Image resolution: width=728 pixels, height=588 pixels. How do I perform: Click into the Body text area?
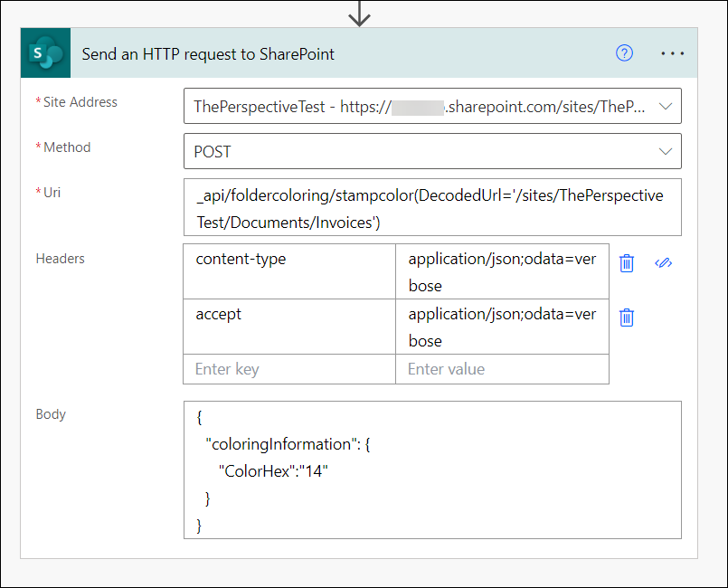point(432,470)
